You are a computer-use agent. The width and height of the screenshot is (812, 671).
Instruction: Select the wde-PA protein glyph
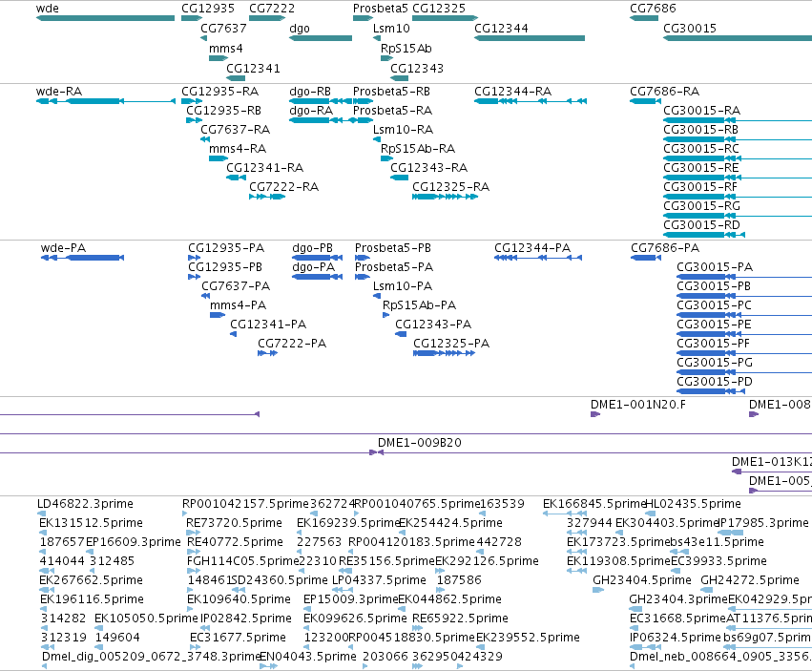pos(82,258)
